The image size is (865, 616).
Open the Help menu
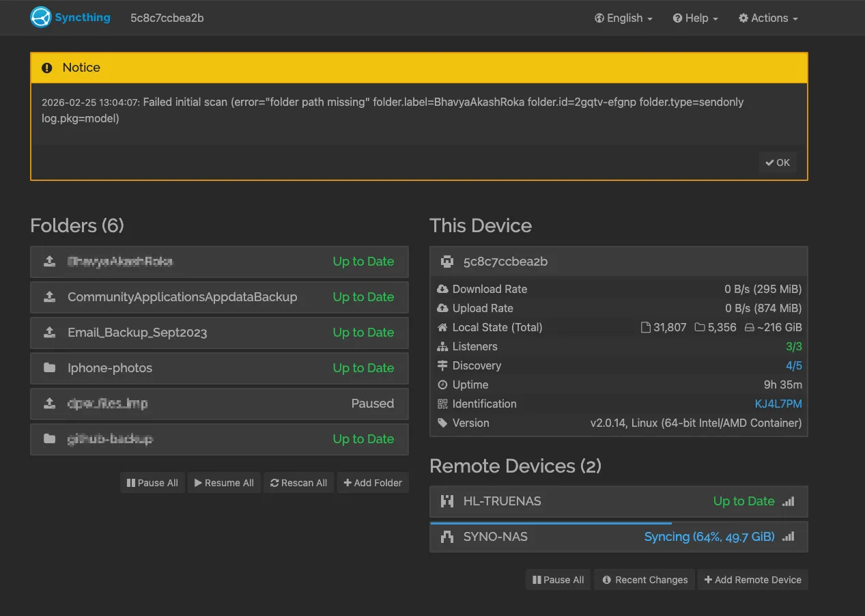695,18
